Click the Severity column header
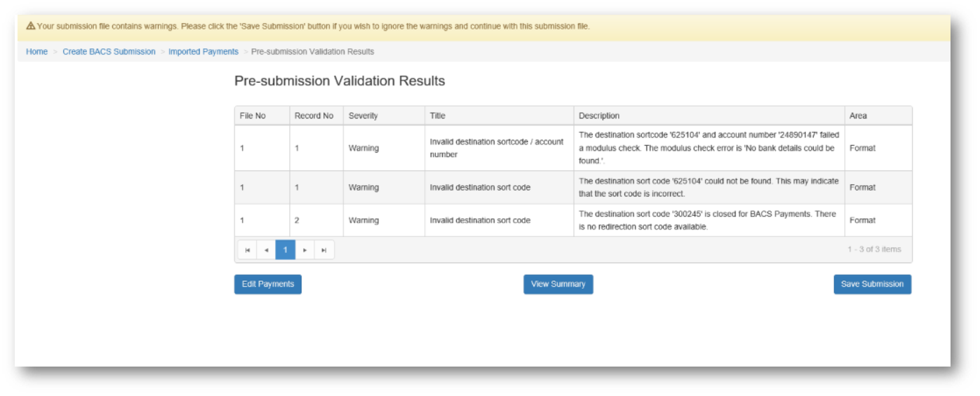The image size is (980, 396). tap(363, 116)
